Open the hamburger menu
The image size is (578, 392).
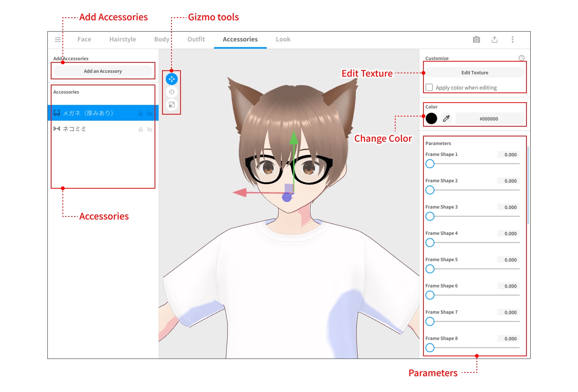[58, 39]
